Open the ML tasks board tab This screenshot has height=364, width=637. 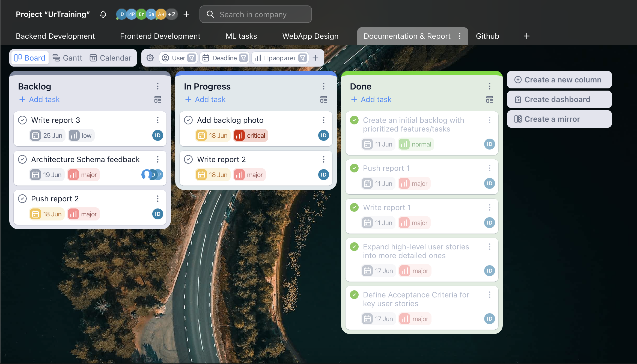pyautogui.click(x=241, y=36)
